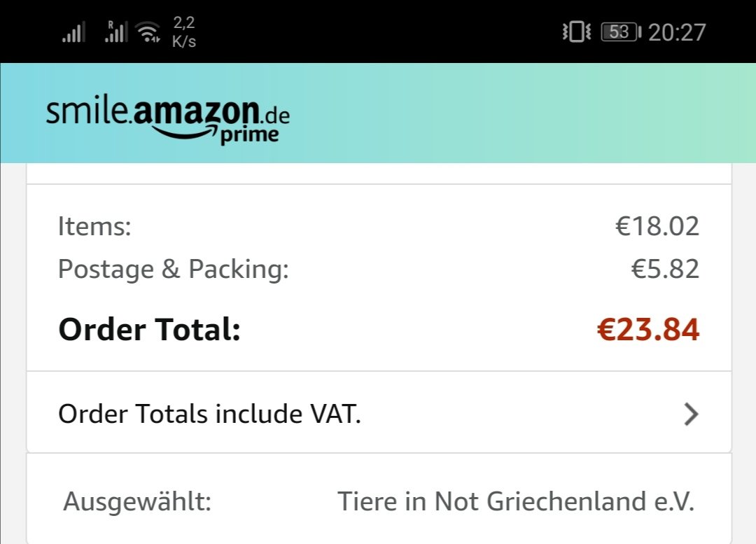Viewport: 756px width, 544px height.
Task: Tap the Order Total label
Action: [x=150, y=329]
